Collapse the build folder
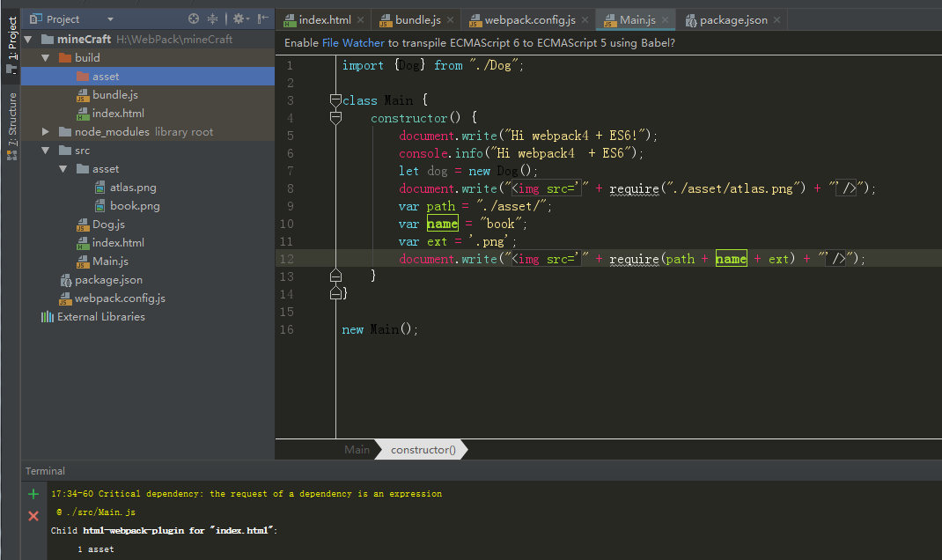 tap(46, 58)
